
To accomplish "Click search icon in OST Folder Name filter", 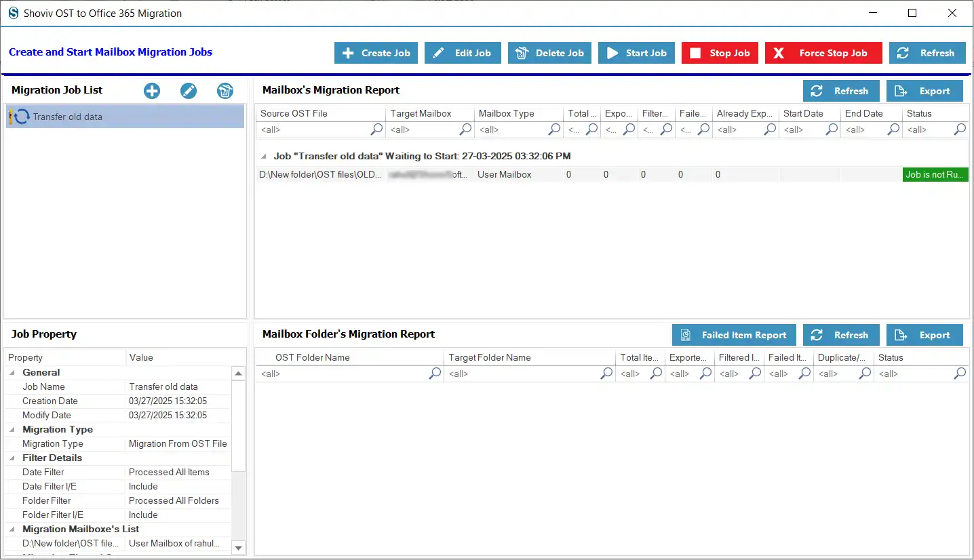I will tap(435, 374).
